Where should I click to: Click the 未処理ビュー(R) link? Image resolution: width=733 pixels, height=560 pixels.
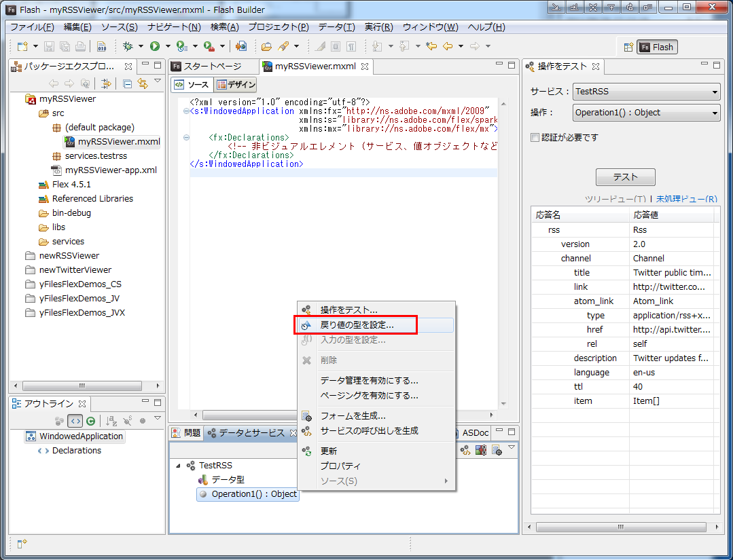(x=687, y=199)
